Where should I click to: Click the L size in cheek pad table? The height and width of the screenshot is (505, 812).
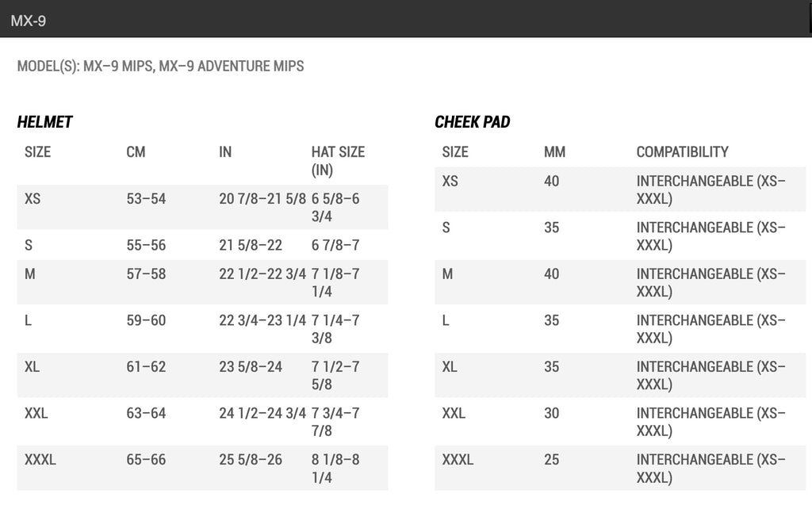[446, 320]
